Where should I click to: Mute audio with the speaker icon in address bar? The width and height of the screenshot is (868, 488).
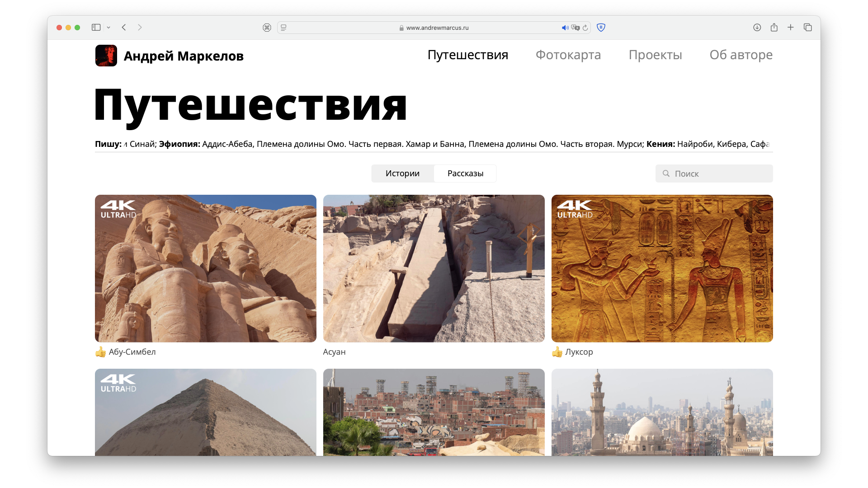coord(565,28)
